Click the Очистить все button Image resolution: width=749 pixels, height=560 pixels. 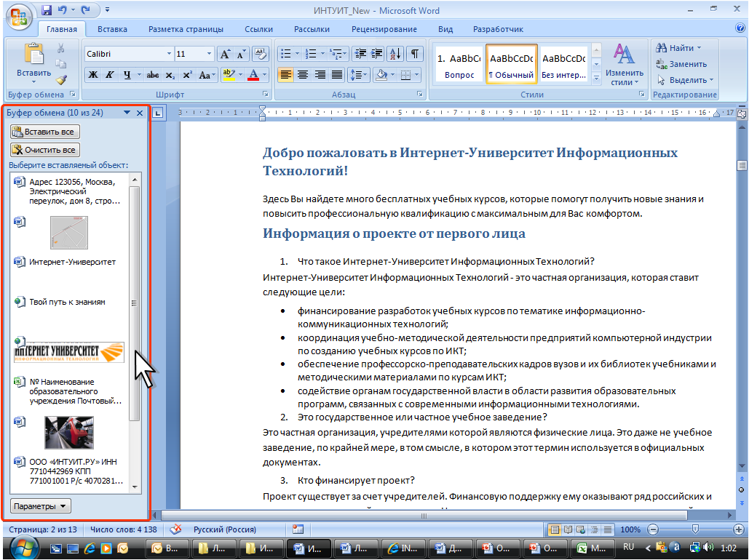(45, 150)
